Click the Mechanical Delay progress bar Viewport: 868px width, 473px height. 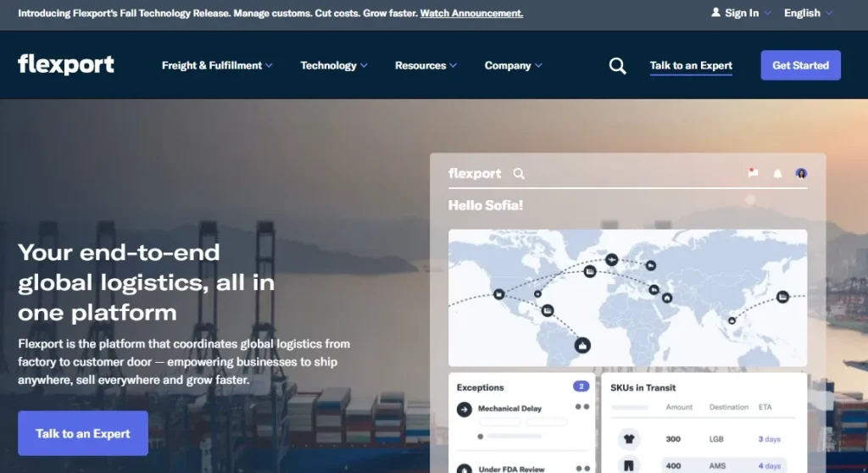pyautogui.click(x=510, y=437)
